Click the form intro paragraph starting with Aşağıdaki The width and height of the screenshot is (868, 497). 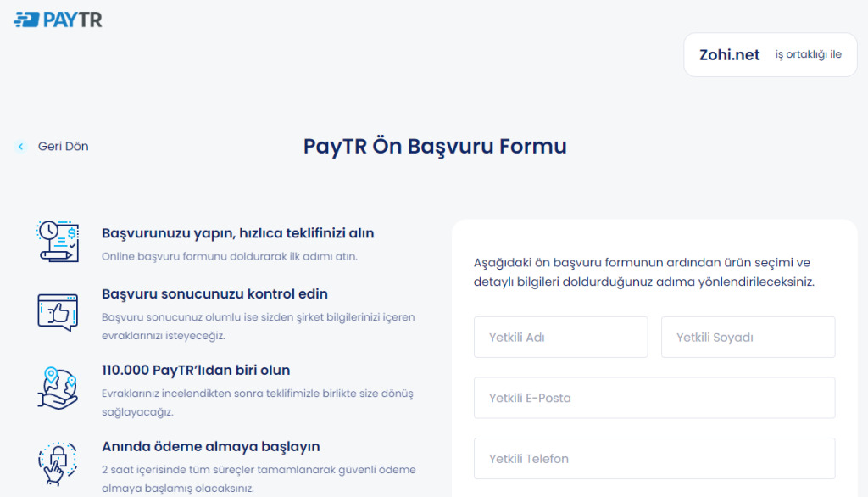coord(643,272)
